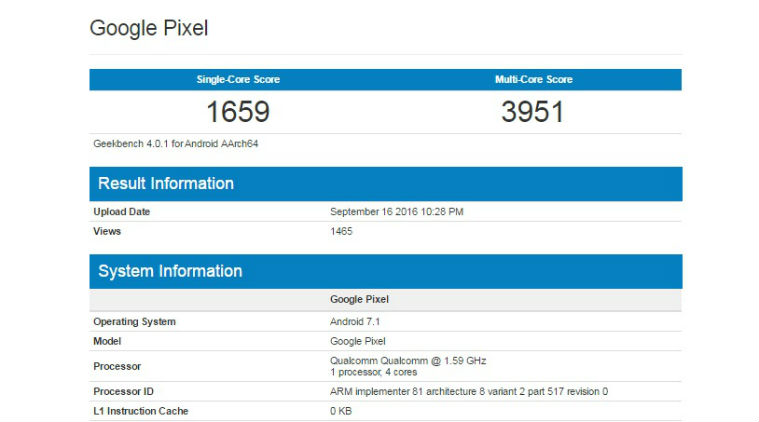Select the Model row label

click(x=107, y=341)
